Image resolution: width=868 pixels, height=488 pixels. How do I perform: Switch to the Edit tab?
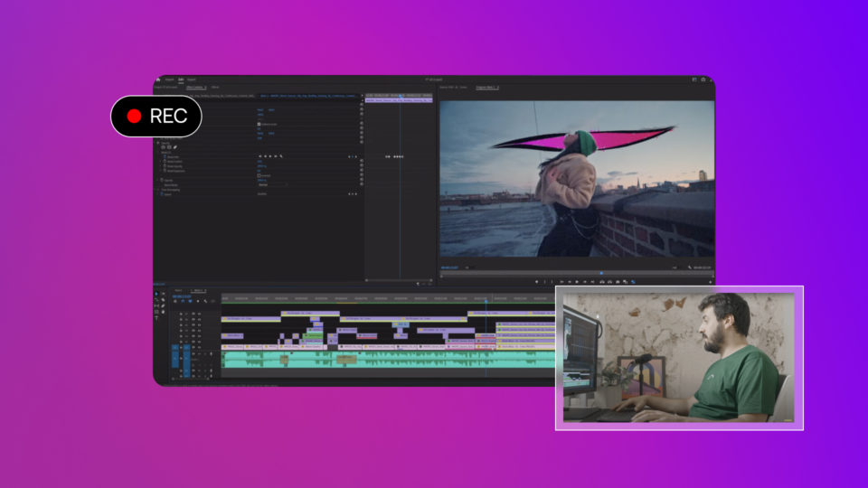[181, 80]
